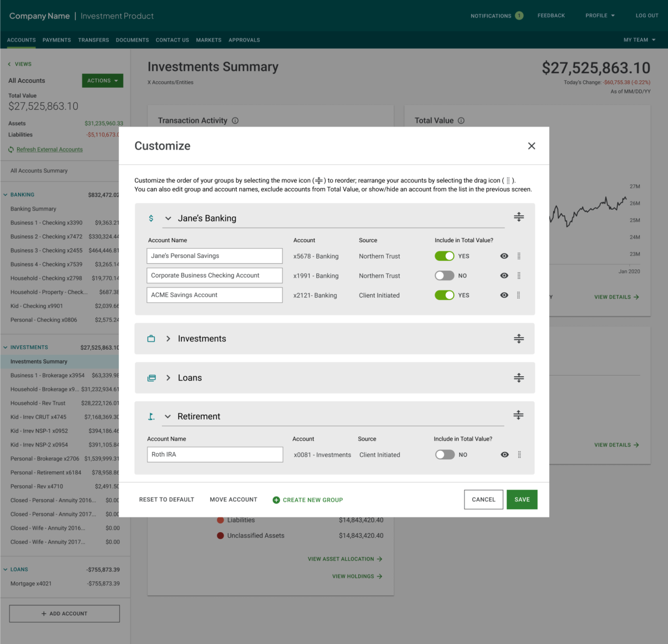Open the My Team dropdown
Viewport: 668px width, 644px height.
(639, 40)
